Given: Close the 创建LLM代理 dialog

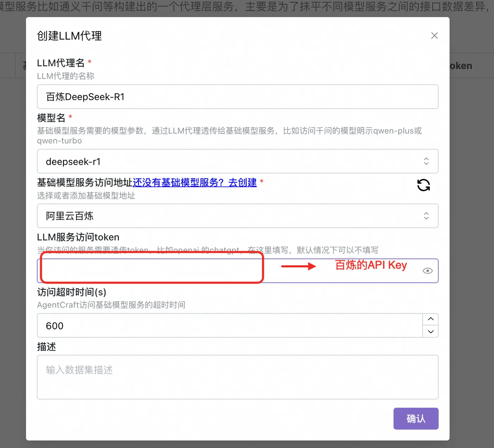Looking at the screenshot, I should pos(434,36).
